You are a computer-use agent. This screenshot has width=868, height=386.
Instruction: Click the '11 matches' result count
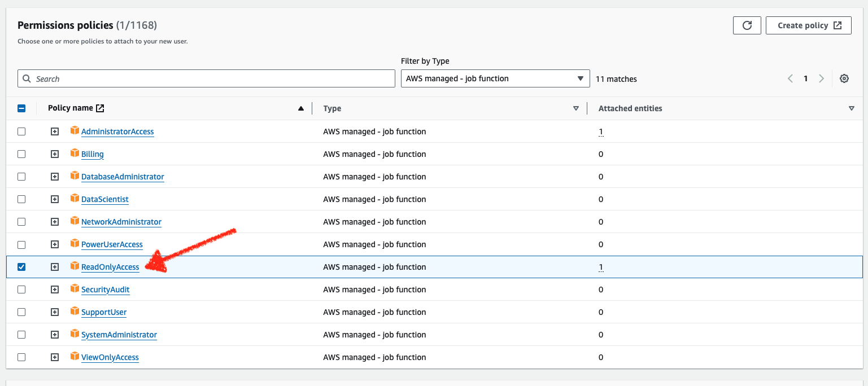point(616,79)
